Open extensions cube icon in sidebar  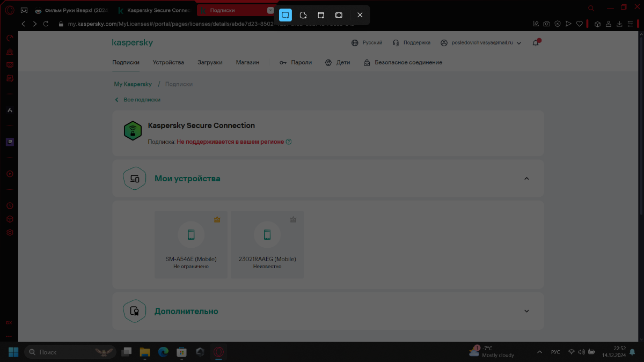click(10, 219)
